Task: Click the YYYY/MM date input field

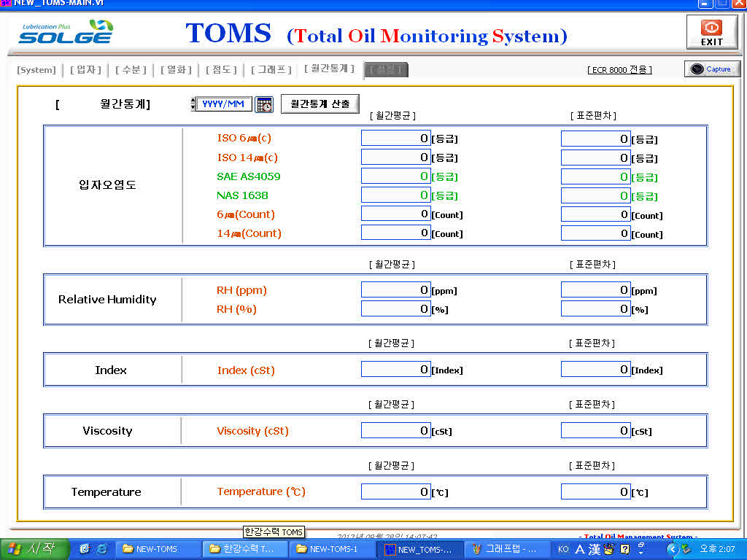Action: tap(224, 104)
